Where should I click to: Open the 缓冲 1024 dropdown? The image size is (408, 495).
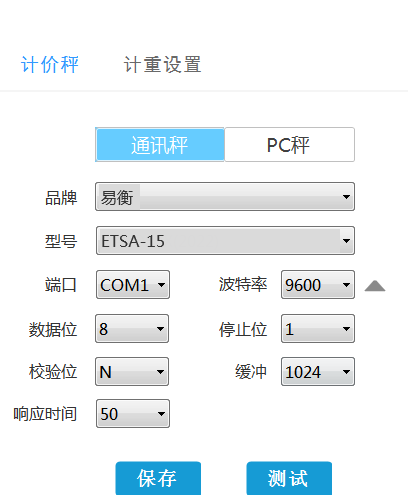(x=318, y=372)
